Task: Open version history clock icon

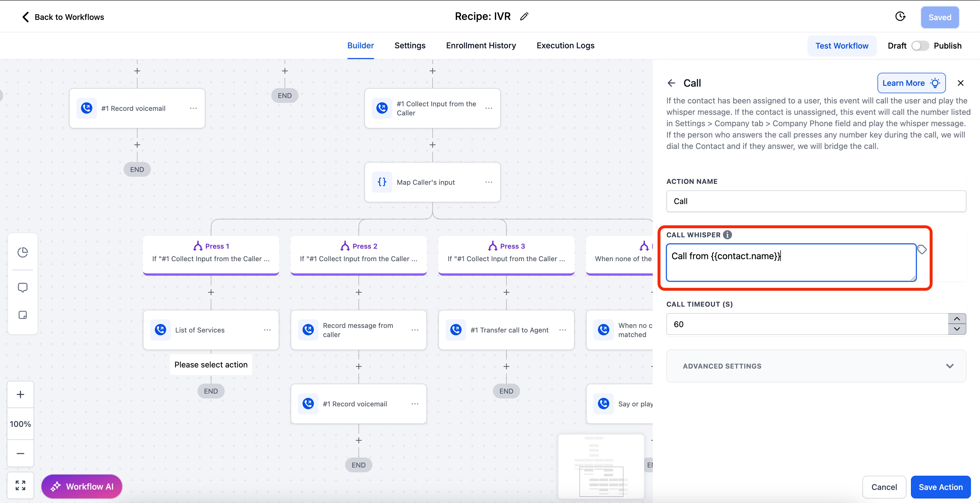Action: tap(900, 16)
